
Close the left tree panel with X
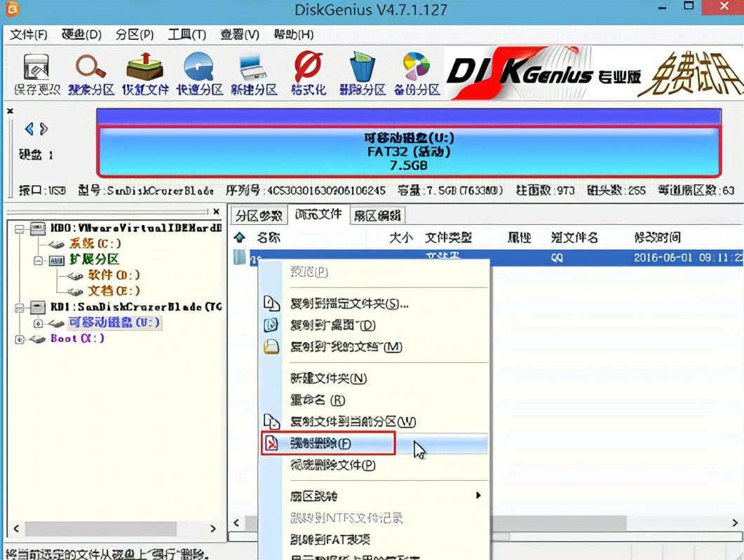(217, 212)
